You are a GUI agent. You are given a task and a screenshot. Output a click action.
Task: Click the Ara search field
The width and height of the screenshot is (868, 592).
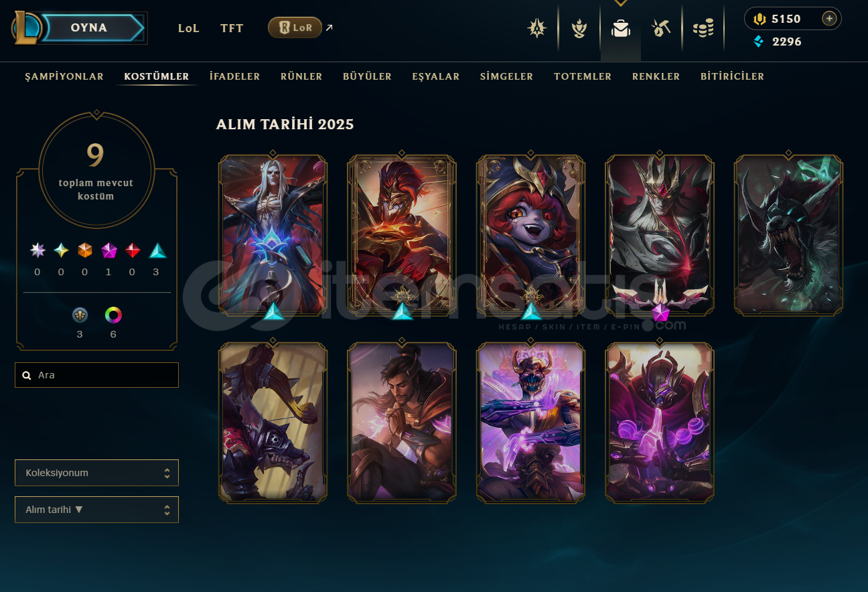click(96, 375)
